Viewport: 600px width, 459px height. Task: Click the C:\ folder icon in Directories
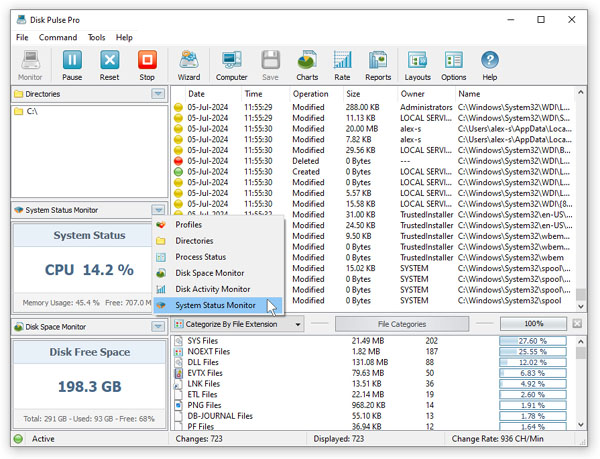[x=18, y=111]
